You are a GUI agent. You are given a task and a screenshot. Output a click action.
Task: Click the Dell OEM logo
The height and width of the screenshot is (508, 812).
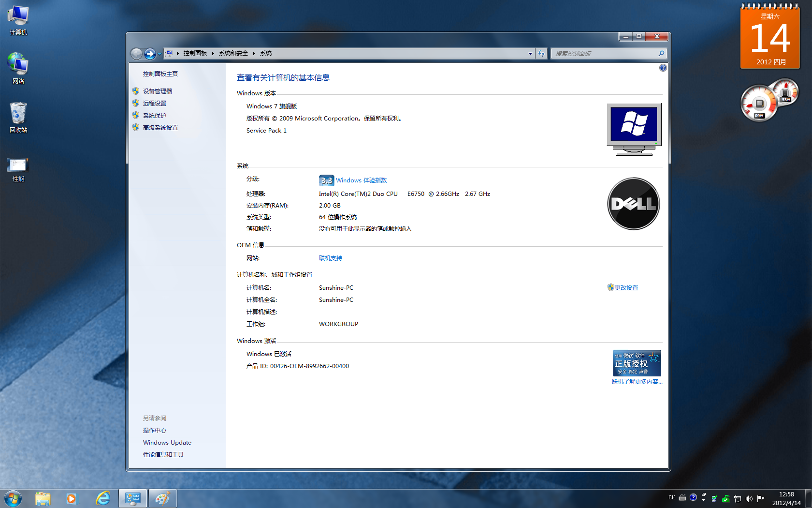pyautogui.click(x=633, y=204)
